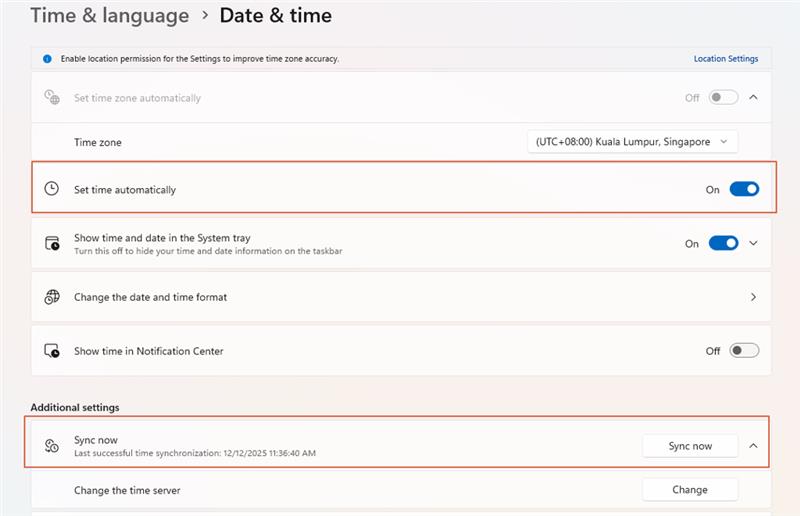Open the Time zone dropdown
Image resolution: width=800 pixels, height=516 pixels.
(x=632, y=142)
